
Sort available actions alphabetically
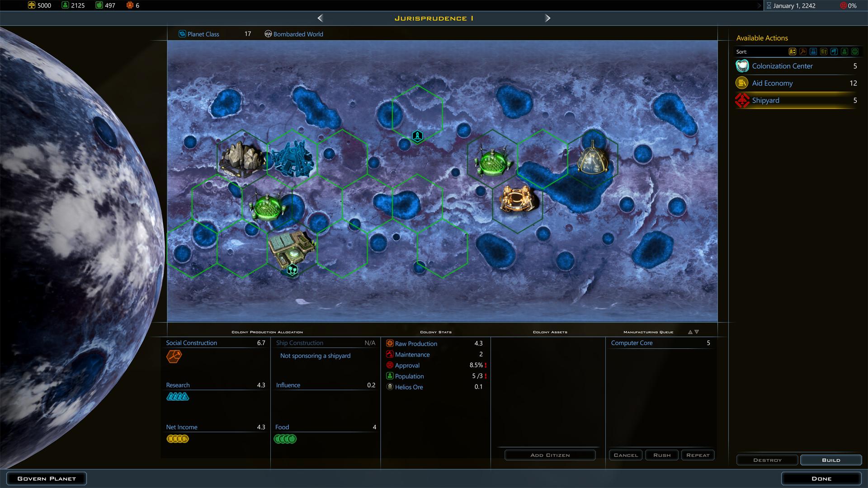tap(793, 52)
